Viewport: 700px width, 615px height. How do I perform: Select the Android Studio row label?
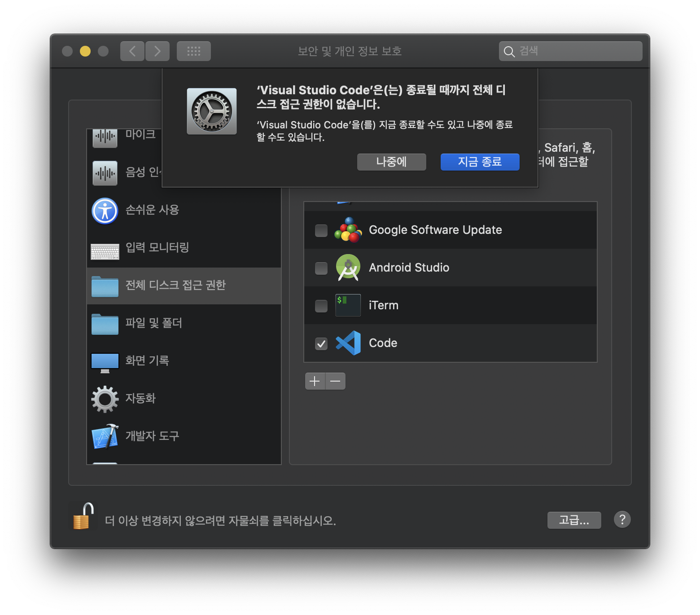tap(409, 268)
